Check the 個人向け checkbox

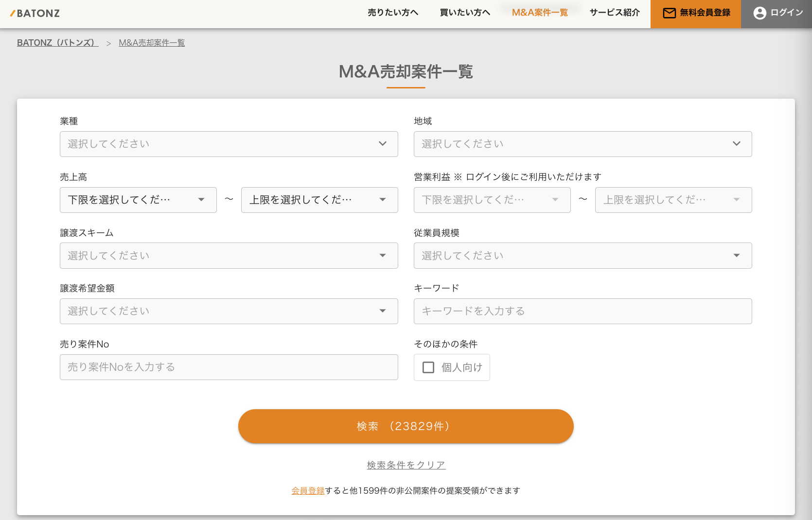(x=428, y=367)
